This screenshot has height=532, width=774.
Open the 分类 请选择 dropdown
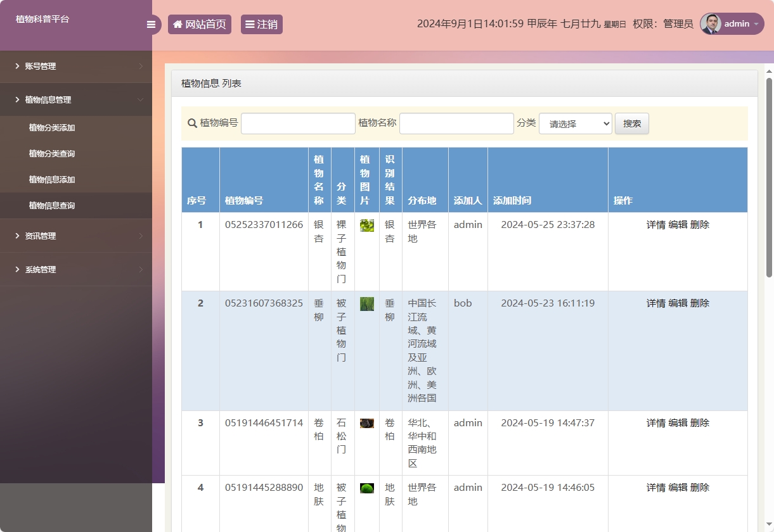pos(575,123)
